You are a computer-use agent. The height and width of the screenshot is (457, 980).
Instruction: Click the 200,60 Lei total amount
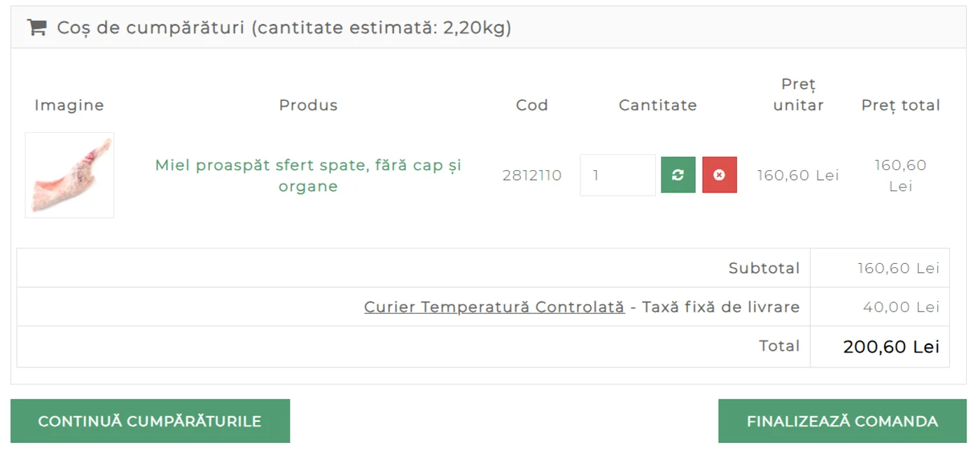891,346
